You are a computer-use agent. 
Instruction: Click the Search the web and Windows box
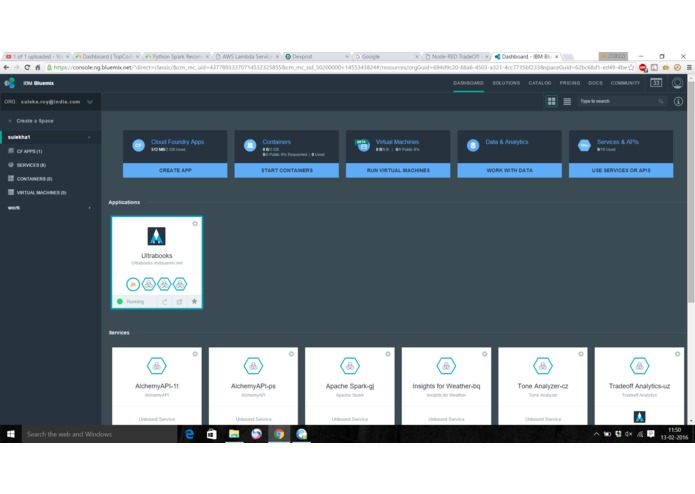point(99,434)
